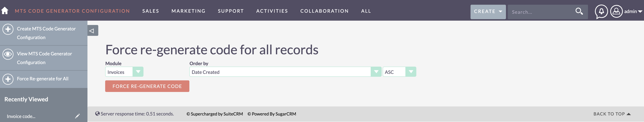This screenshot has width=644, height=122.
Task: Expand the Module dropdown showing Invoices
Action: 124,72
